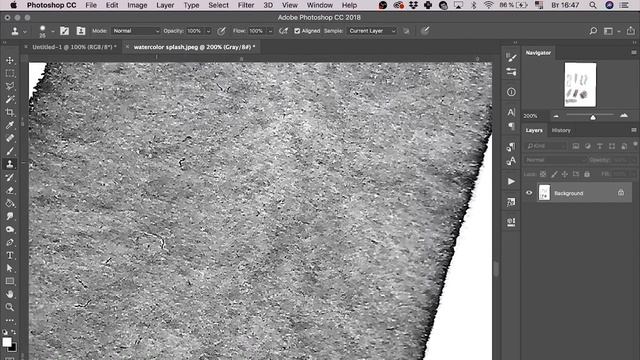Image resolution: width=640 pixels, height=360 pixels.
Task: Open the Flow 100% dropdown arrow
Action: coord(270,31)
